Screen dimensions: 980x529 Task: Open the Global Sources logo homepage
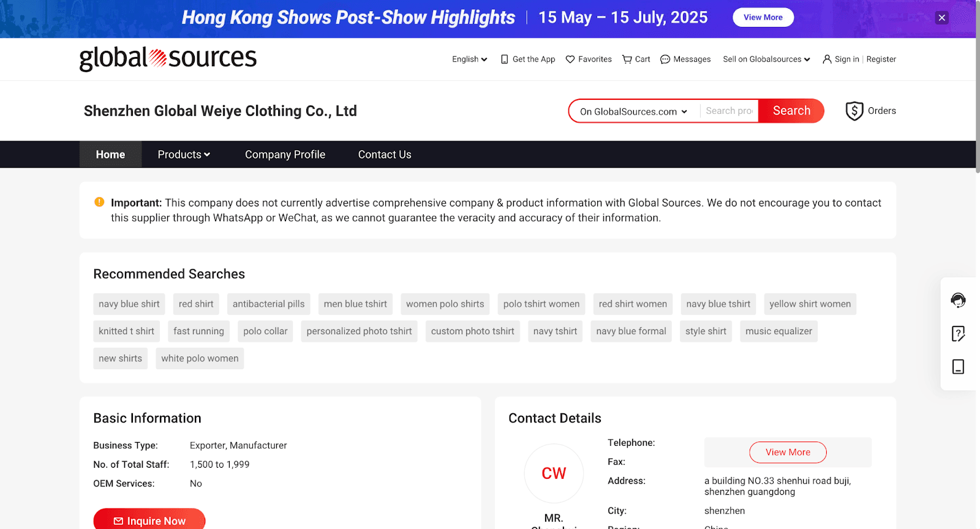(168, 59)
